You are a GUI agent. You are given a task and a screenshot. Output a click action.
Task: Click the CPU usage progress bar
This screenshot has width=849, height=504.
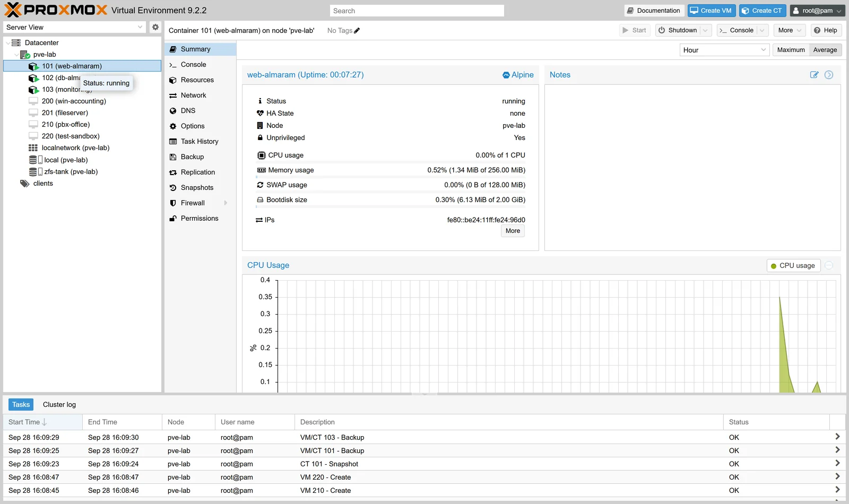[391, 162]
